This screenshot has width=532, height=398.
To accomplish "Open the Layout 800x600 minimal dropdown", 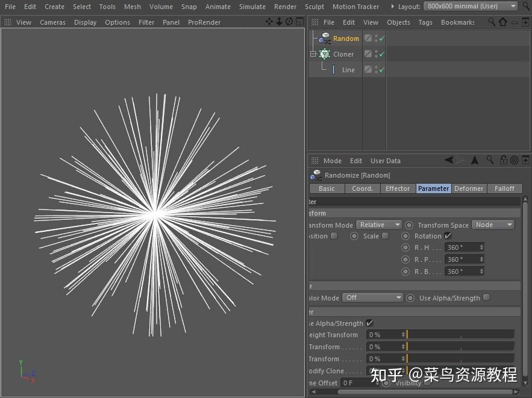I will click(x=471, y=6).
